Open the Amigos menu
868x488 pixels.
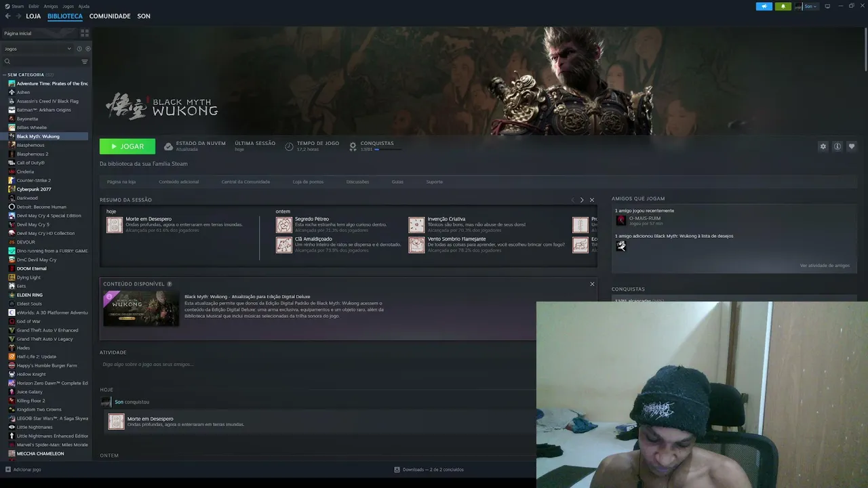(51, 6)
